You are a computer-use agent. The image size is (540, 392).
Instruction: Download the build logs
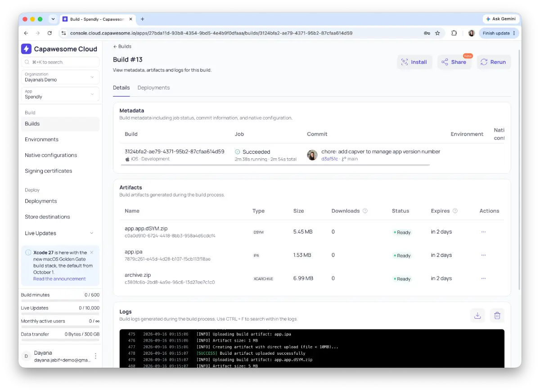click(x=477, y=316)
